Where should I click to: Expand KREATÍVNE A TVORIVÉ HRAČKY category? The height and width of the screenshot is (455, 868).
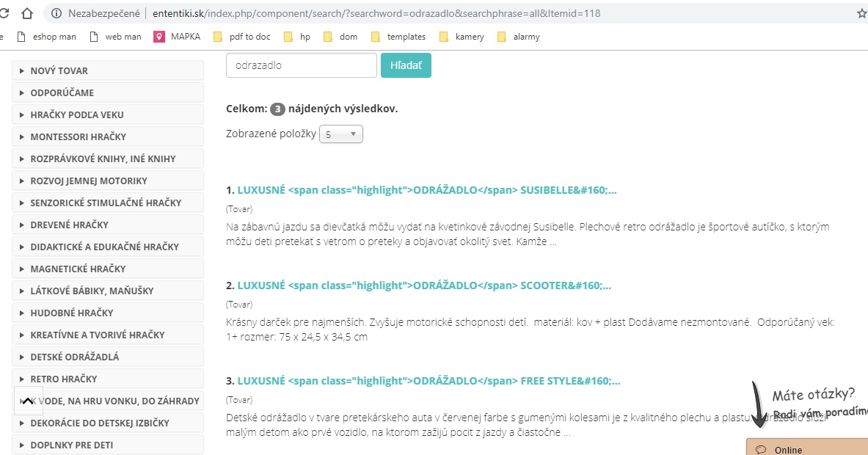[108, 335]
